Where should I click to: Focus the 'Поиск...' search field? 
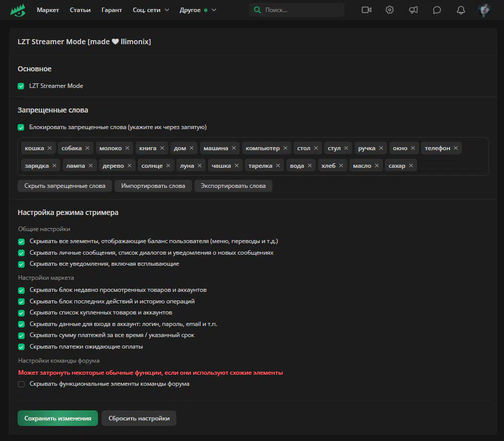click(x=301, y=10)
